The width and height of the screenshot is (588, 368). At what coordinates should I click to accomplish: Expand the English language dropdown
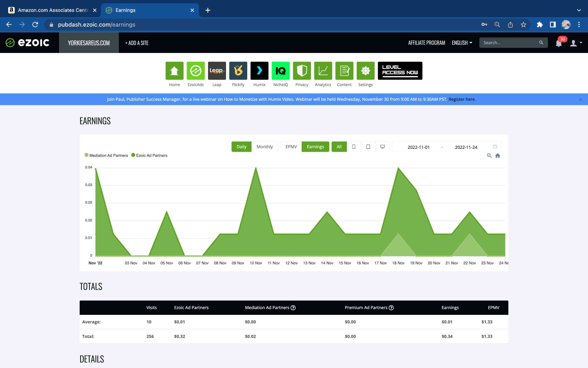pyautogui.click(x=462, y=43)
